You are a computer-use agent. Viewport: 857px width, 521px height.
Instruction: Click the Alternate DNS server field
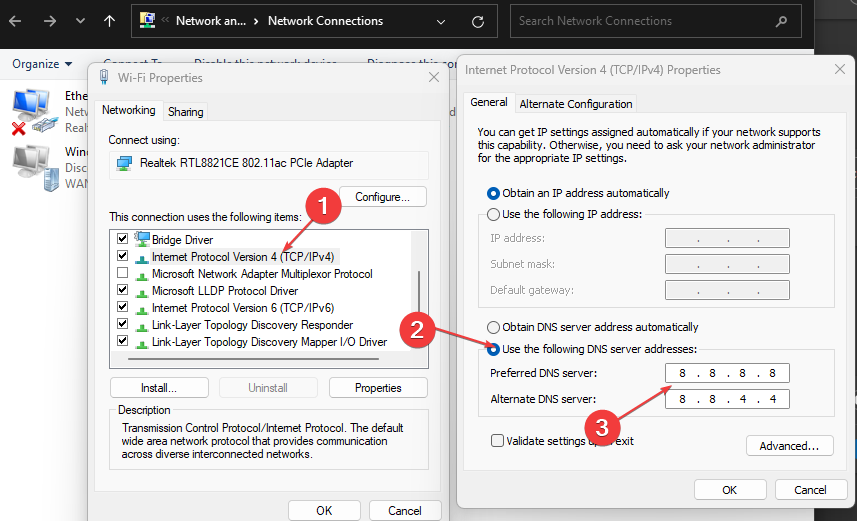point(727,399)
